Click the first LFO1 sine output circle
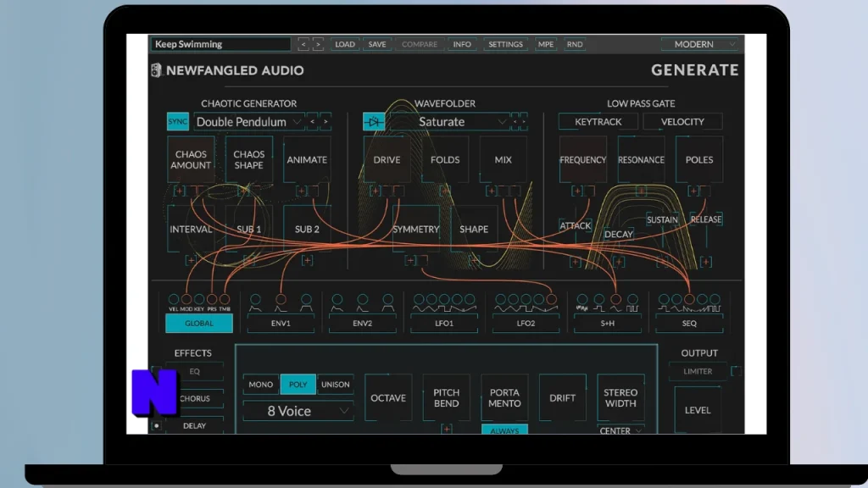This screenshot has height=488, width=868. point(419,299)
